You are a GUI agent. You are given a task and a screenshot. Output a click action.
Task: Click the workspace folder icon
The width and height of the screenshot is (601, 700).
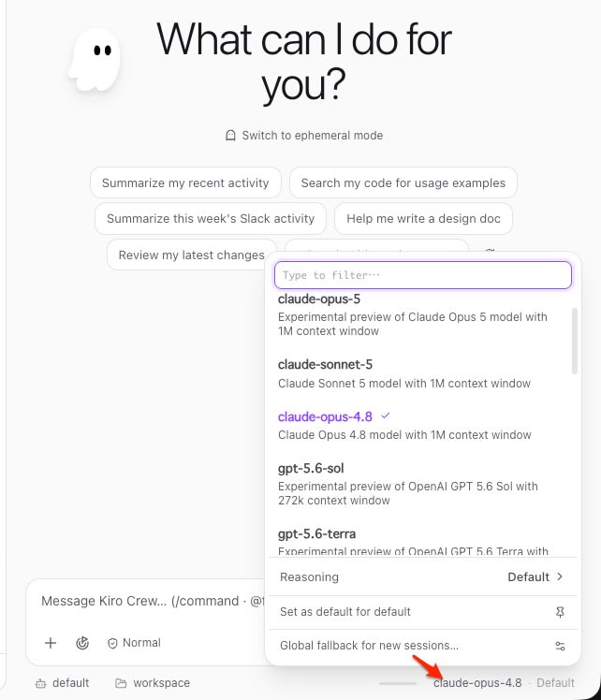coord(121,683)
